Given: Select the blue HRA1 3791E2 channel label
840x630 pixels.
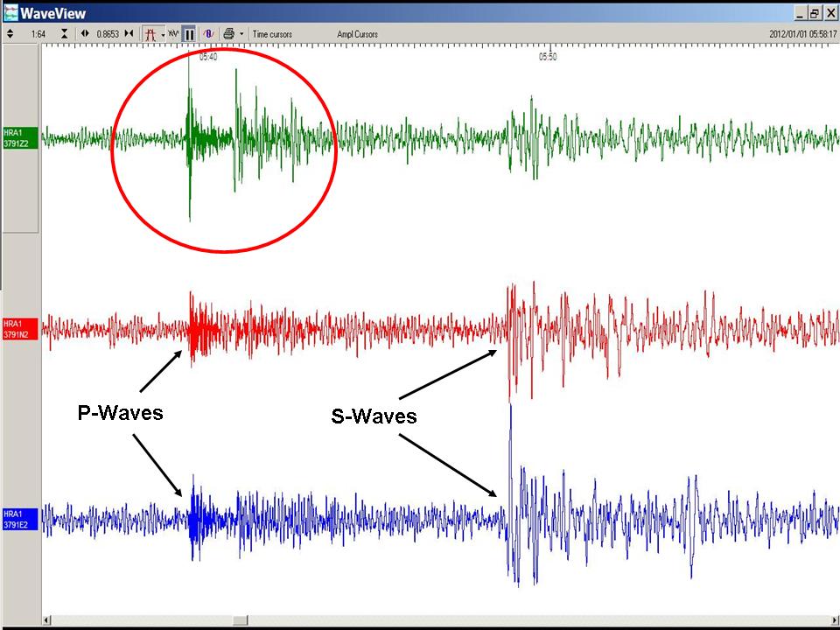Looking at the screenshot, I should (19, 519).
